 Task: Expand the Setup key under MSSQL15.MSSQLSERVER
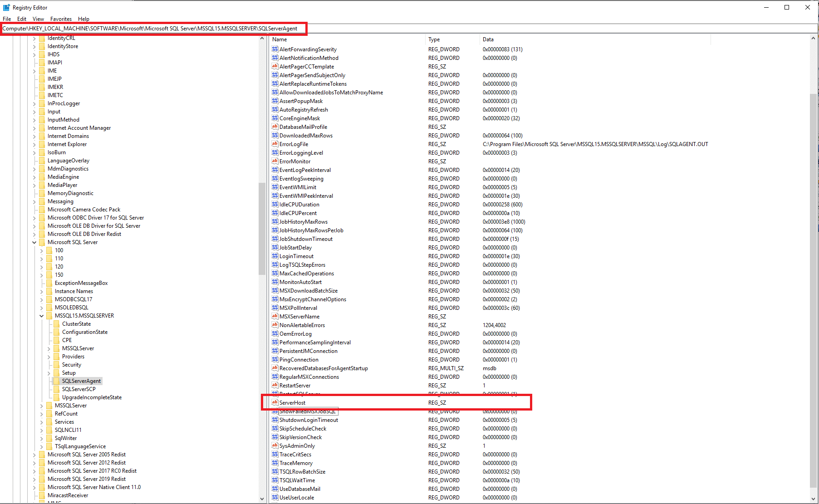tap(49, 373)
